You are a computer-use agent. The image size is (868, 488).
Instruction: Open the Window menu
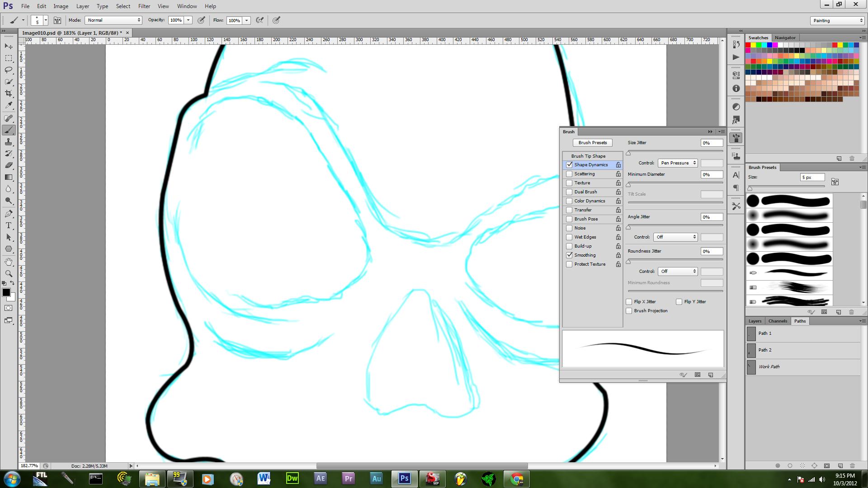point(187,6)
